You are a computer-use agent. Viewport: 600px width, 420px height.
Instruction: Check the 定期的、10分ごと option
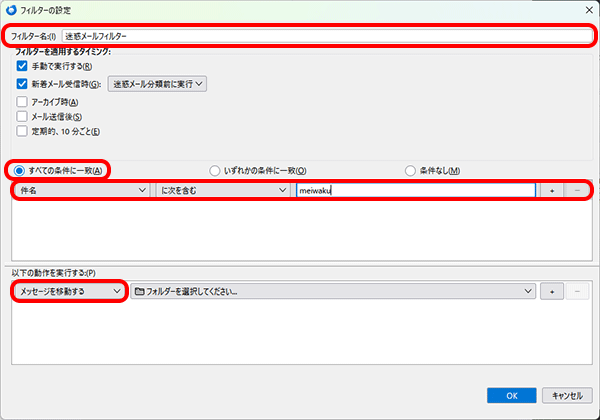click(x=22, y=131)
